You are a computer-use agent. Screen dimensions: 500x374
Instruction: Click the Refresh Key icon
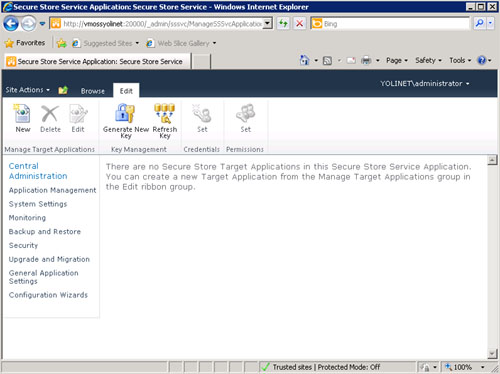pos(165,113)
